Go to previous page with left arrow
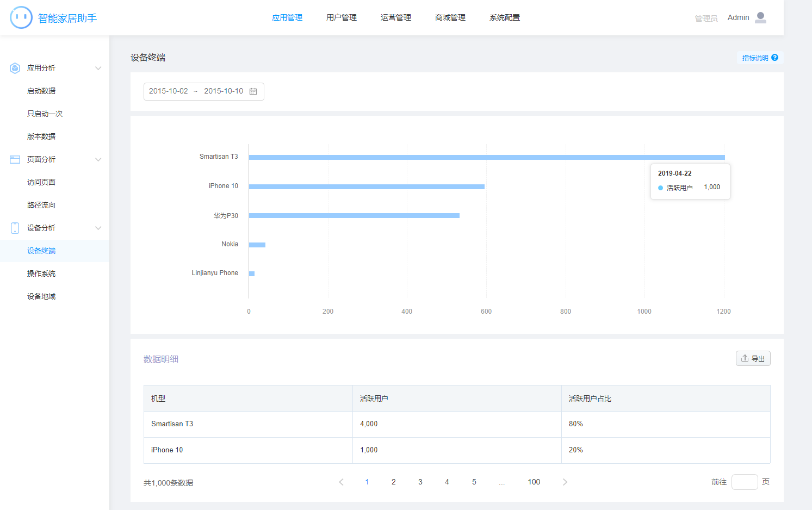812x510 pixels. point(341,482)
